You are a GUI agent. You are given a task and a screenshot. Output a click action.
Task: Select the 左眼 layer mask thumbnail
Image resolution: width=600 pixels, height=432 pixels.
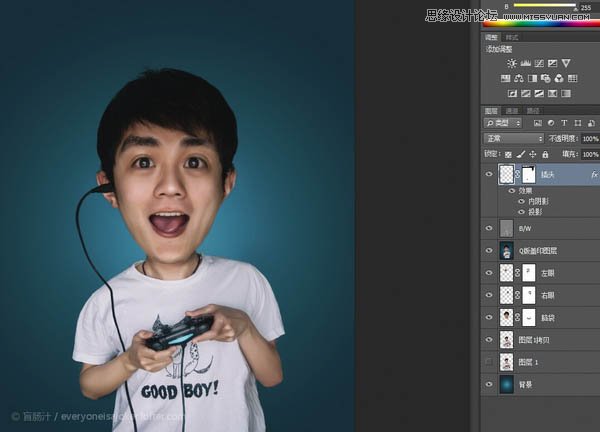(529, 273)
